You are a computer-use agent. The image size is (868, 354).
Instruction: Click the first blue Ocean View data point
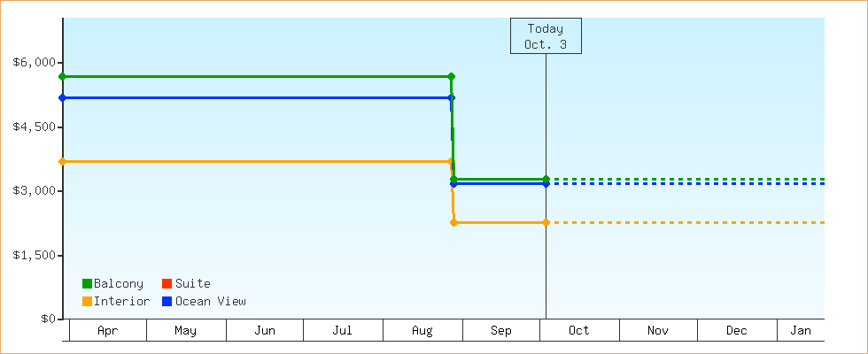point(62,97)
